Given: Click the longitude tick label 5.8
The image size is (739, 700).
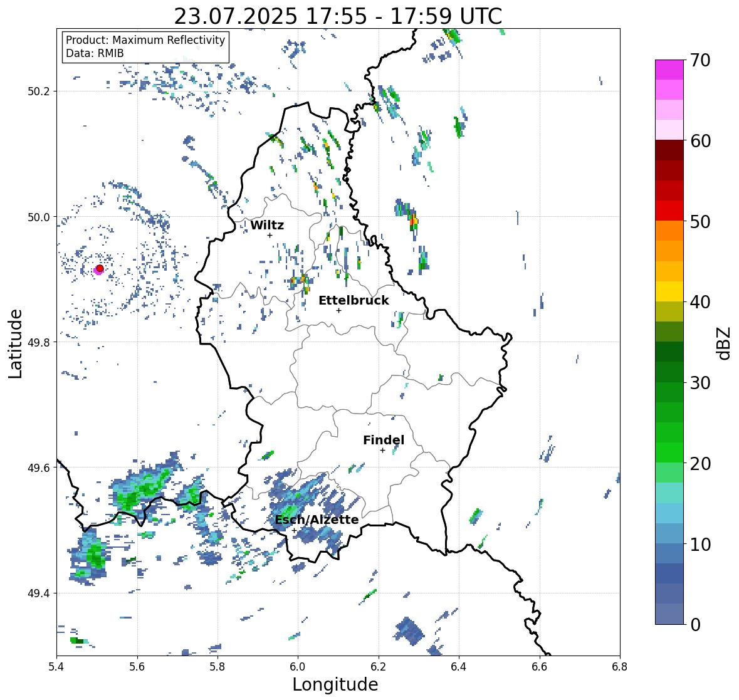Looking at the screenshot, I should pos(218,666).
